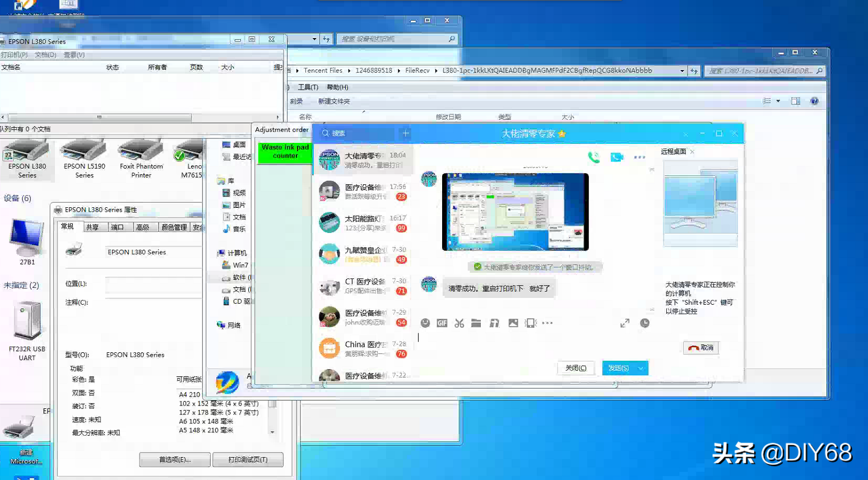Start a video call in QQ chat
The image size is (868, 480).
click(617, 157)
